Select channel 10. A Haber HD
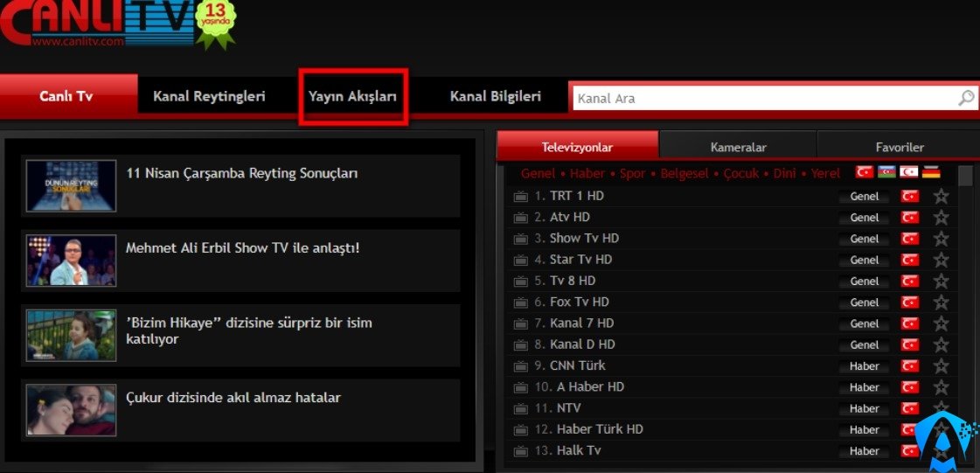This screenshot has width=980, height=473. [579, 386]
